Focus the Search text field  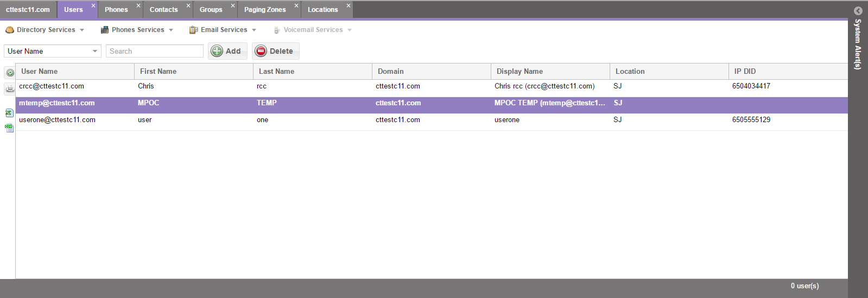[155, 51]
